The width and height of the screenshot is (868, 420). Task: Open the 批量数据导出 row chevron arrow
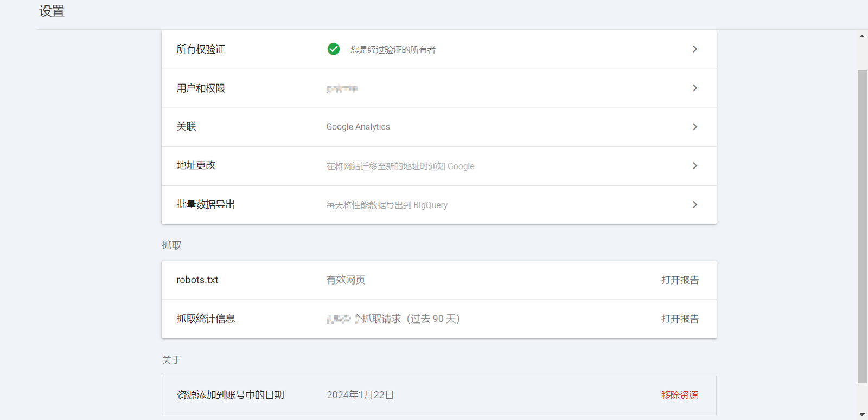coord(695,205)
